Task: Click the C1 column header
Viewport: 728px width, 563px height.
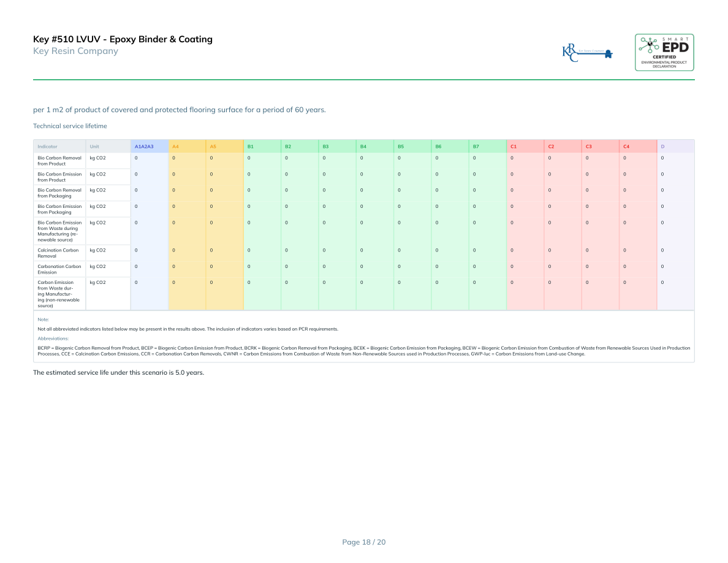Action: (513, 147)
